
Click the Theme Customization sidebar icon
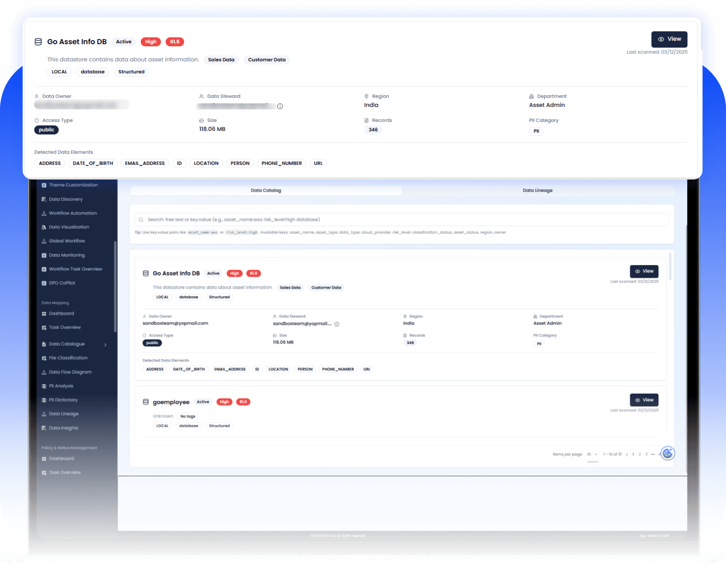pos(44,185)
